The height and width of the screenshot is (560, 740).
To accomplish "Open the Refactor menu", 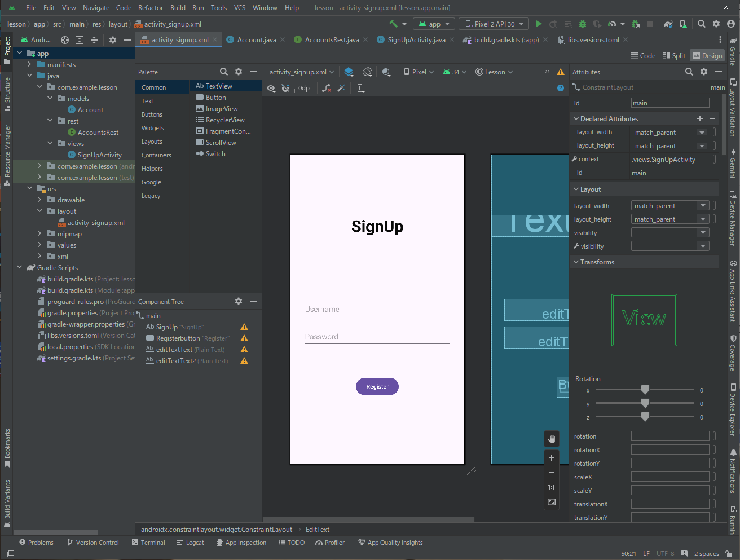I will click(x=151, y=7).
